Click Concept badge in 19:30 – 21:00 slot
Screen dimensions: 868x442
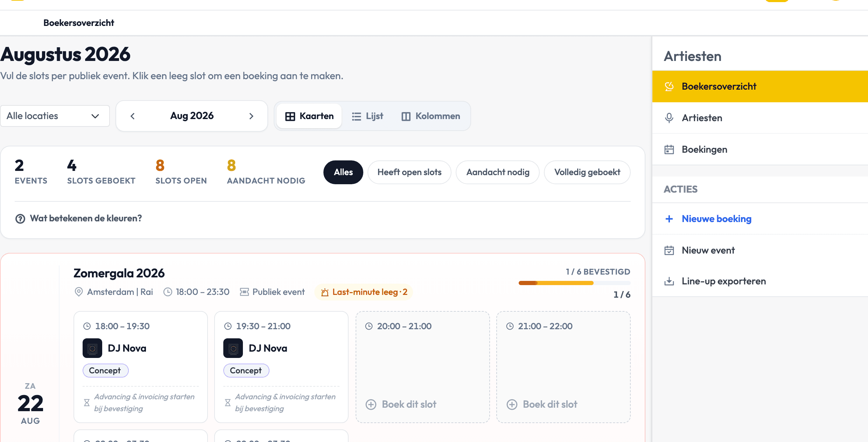click(246, 371)
